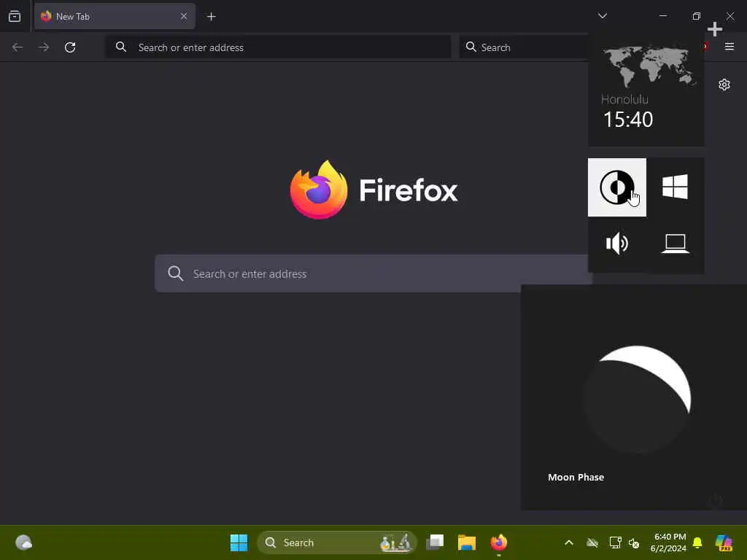747x560 pixels.
Task: Open the clock showing 6:40 PM
Action: click(x=669, y=542)
